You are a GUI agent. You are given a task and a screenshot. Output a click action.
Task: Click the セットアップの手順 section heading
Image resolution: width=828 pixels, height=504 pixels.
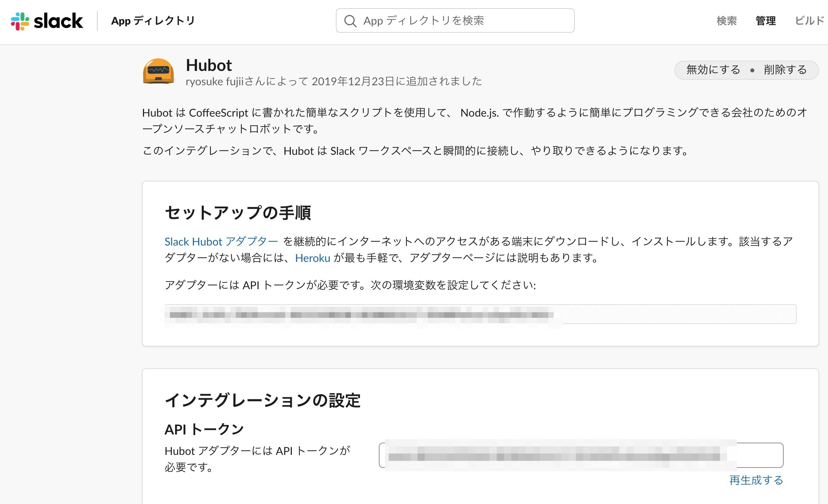tap(239, 211)
